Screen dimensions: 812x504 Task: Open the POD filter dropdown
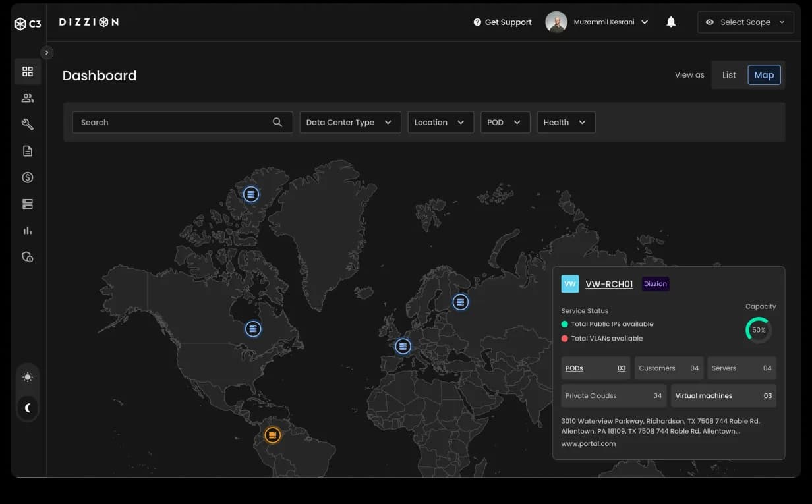click(505, 123)
